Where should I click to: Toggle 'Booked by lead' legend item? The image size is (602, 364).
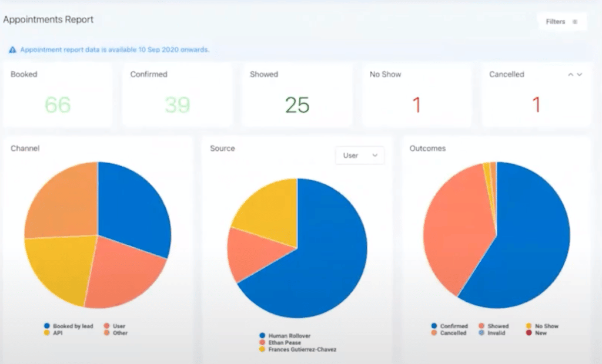click(x=47, y=326)
